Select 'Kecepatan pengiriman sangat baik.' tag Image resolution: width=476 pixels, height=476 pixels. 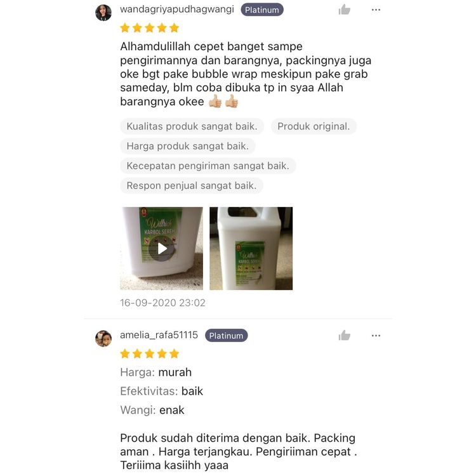(x=208, y=166)
